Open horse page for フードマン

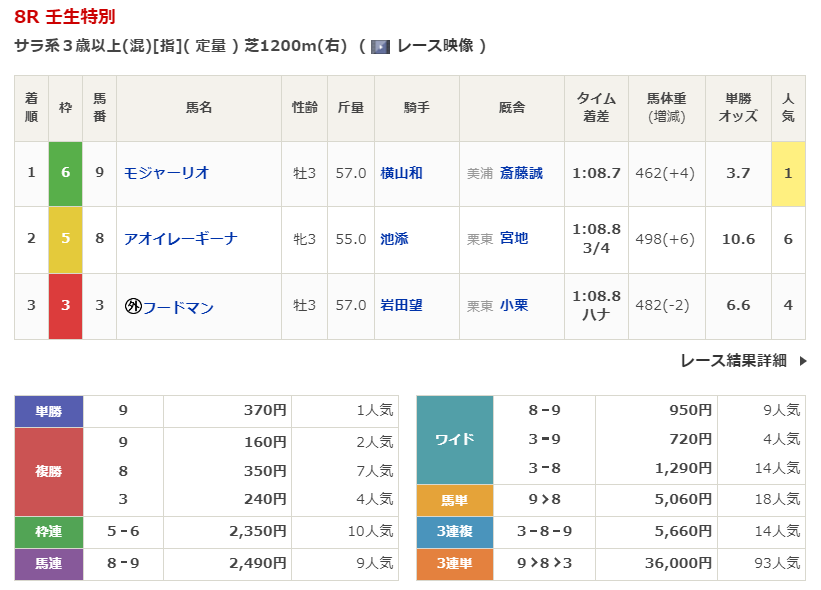click(x=178, y=306)
